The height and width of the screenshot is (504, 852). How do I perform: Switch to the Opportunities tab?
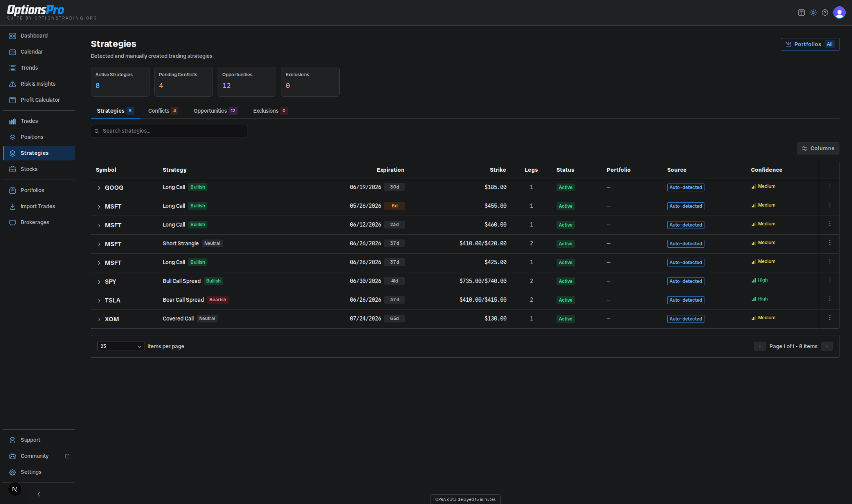(215, 111)
